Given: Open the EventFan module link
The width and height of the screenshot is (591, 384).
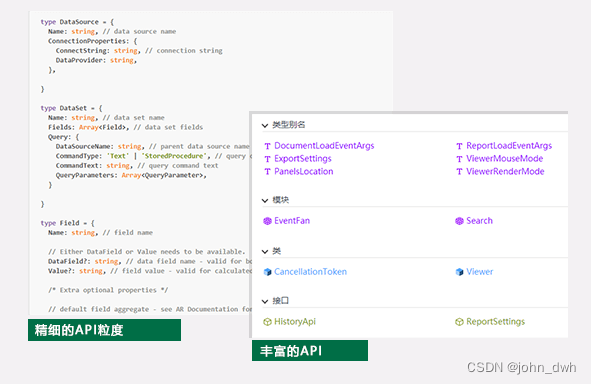Looking at the screenshot, I should pyautogui.click(x=292, y=221).
